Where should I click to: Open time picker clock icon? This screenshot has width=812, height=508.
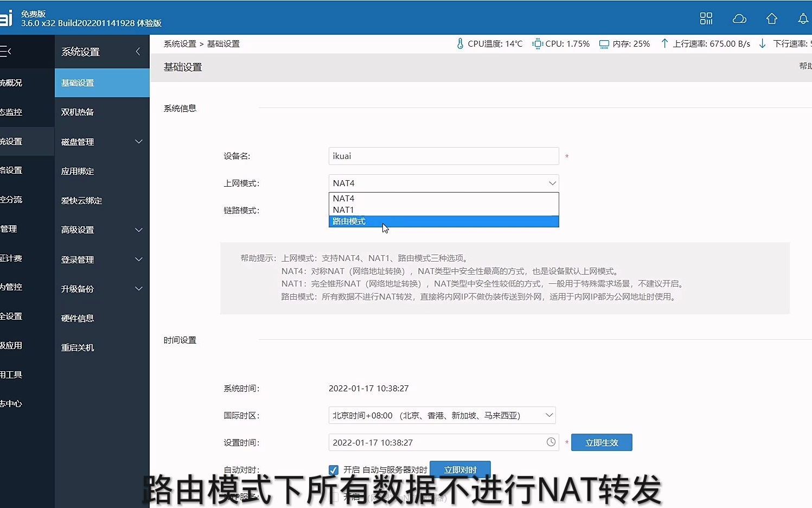(551, 442)
